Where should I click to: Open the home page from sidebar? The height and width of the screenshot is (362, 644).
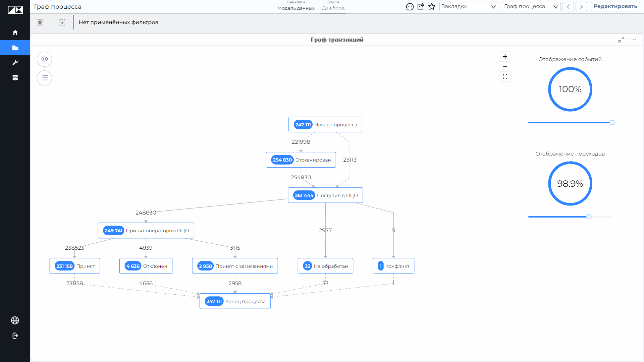pos(15,33)
